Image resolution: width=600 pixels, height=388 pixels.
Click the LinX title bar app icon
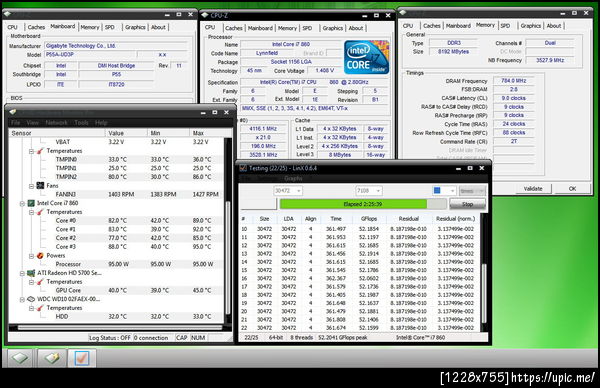pos(243,168)
